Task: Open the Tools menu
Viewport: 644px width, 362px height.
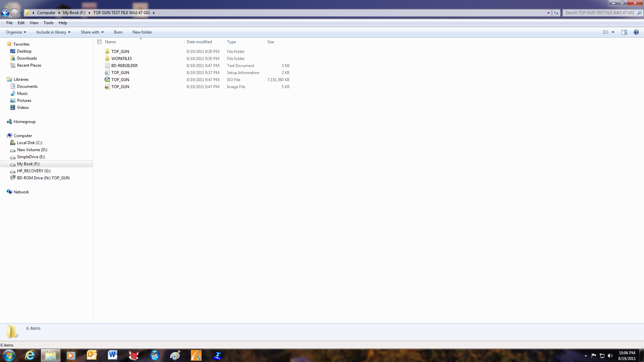Action: (48, 23)
